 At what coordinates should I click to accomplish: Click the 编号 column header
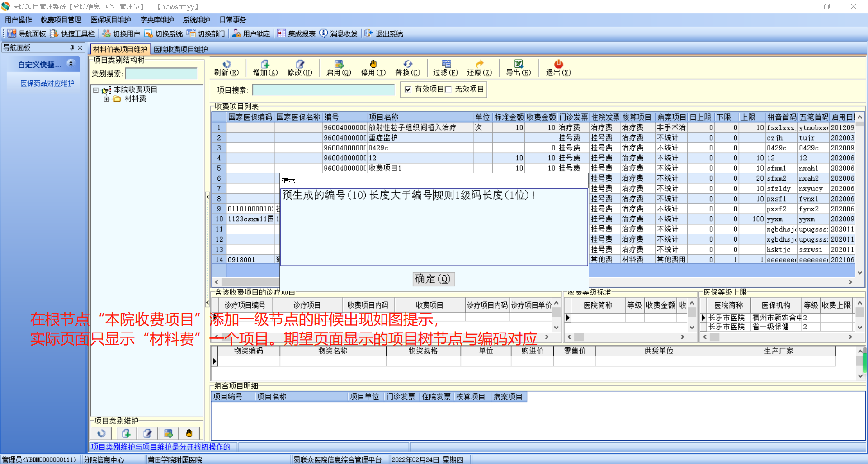point(344,117)
